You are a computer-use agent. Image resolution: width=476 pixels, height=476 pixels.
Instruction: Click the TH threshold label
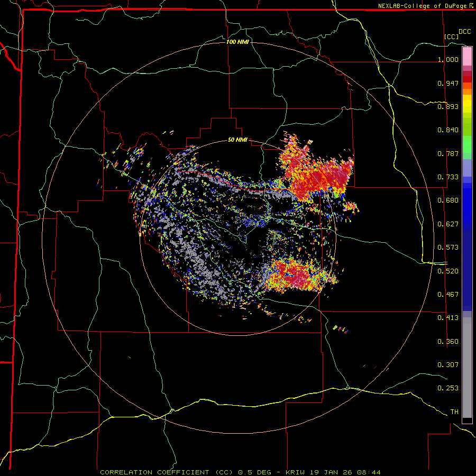coord(454,412)
